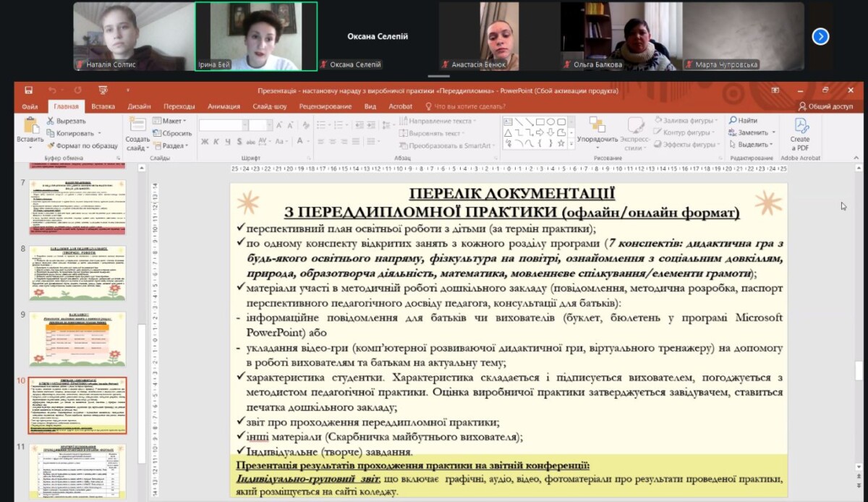Click the Save icon in quick access toolbar
Viewport: 868px width, 502px height.
click(28, 90)
